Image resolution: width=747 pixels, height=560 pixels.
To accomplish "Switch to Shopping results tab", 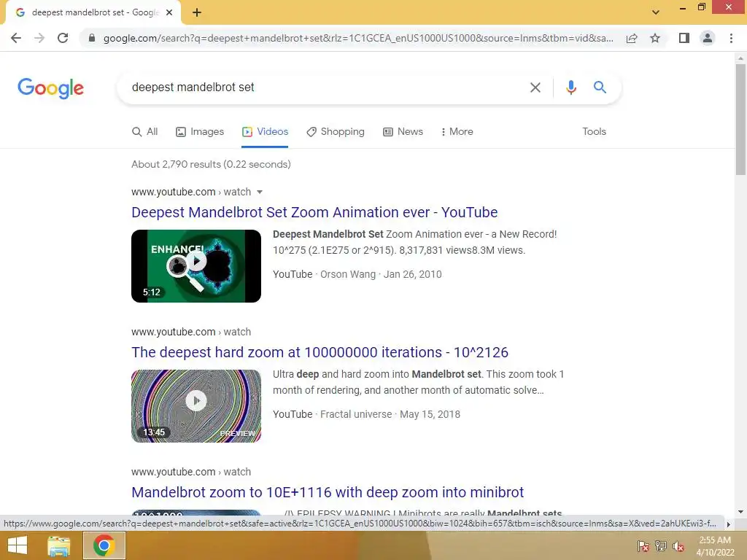I will [336, 132].
